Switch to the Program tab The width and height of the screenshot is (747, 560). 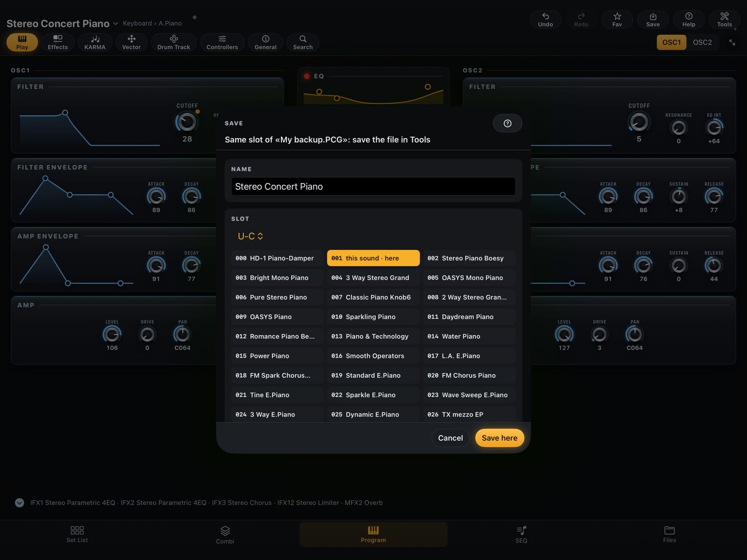373,534
